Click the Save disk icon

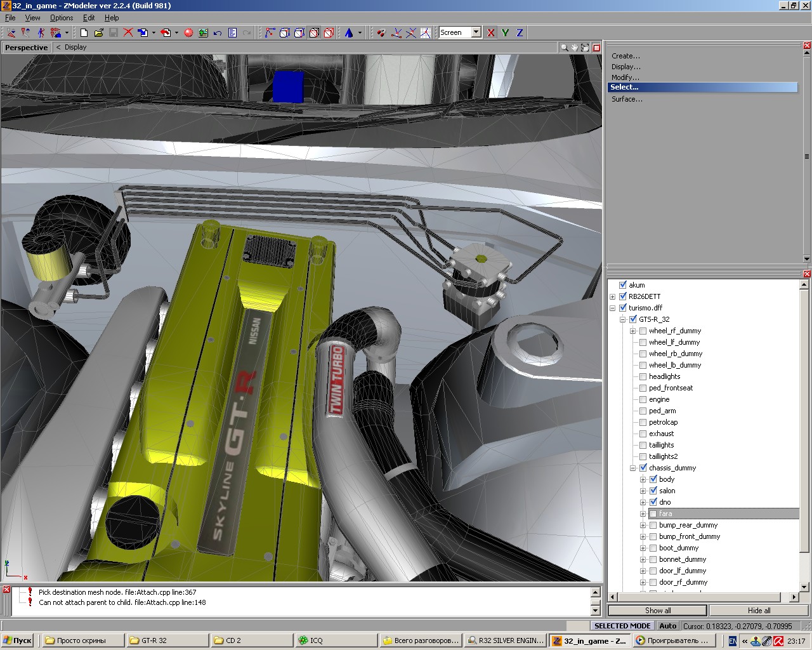coord(113,32)
